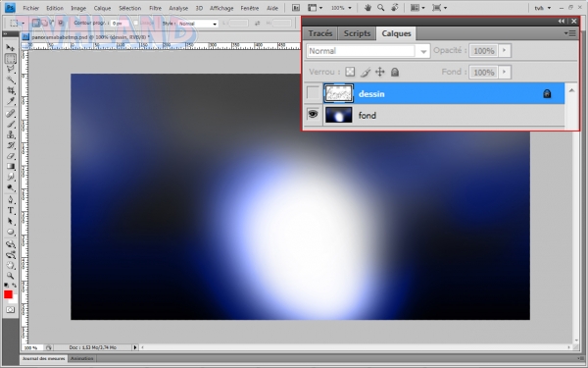Switch to the Tracés tab
Image resolution: width=588 pixels, height=368 pixels.
point(320,33)
